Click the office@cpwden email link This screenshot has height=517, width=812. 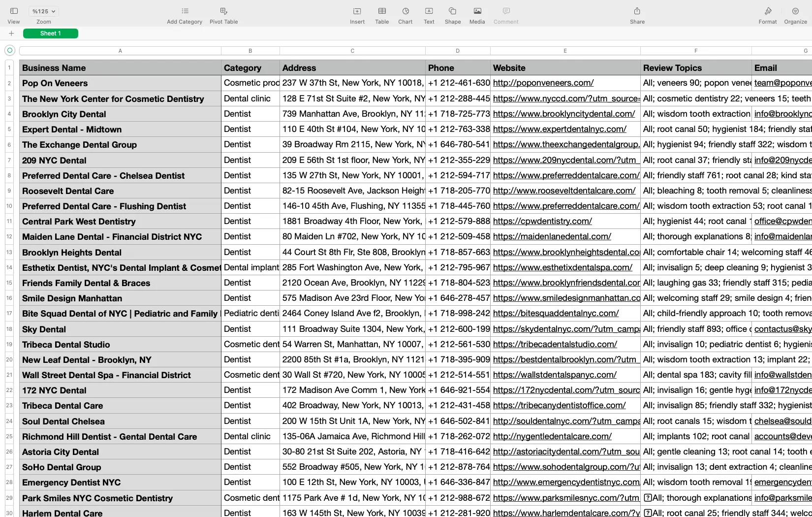pyautogui.click(x=783, y=221)
